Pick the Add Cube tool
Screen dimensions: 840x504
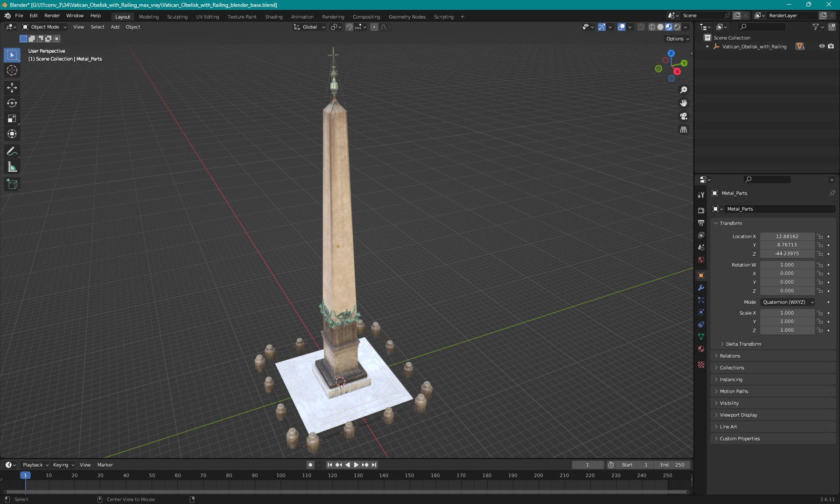[x=12, y=184]
